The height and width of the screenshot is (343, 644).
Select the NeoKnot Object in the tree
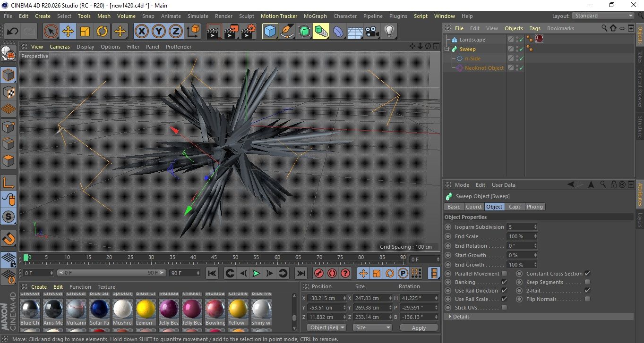click(x=484, y=68)
